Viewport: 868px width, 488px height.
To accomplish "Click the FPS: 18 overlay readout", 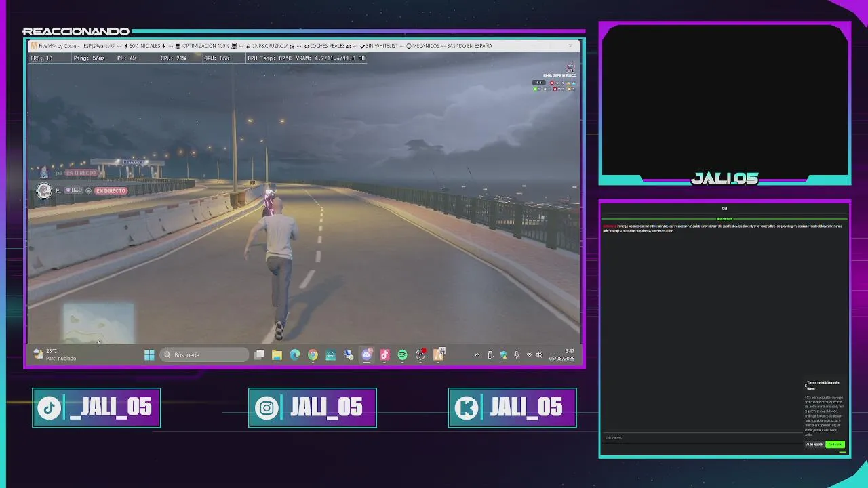I will [x=41, y=58].
